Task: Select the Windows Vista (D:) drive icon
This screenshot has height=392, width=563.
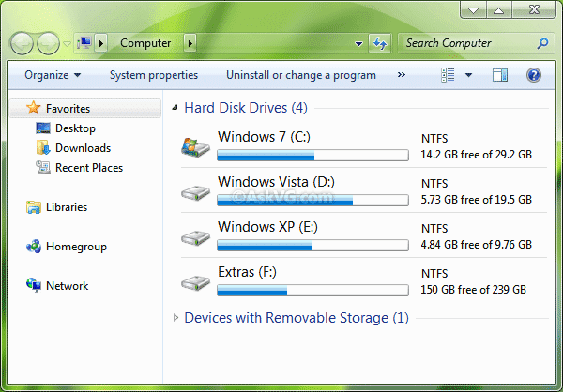Action: pyautogui.click(x=195, y=193)
